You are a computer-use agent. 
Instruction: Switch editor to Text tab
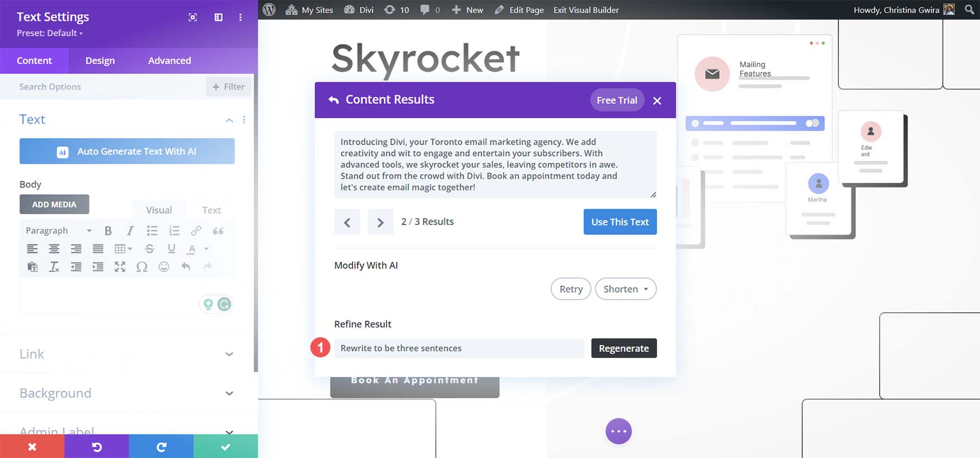pyautogui.click(x=211, y=210)
